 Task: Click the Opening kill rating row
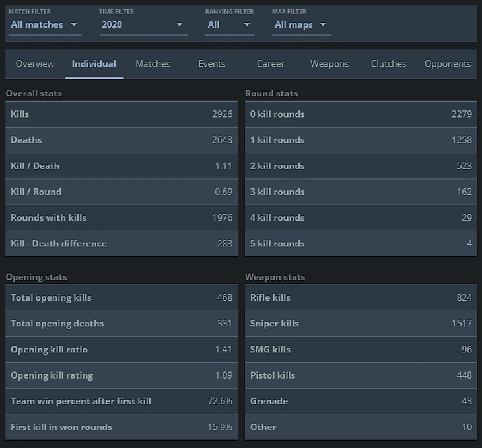[x=121, y=375]
